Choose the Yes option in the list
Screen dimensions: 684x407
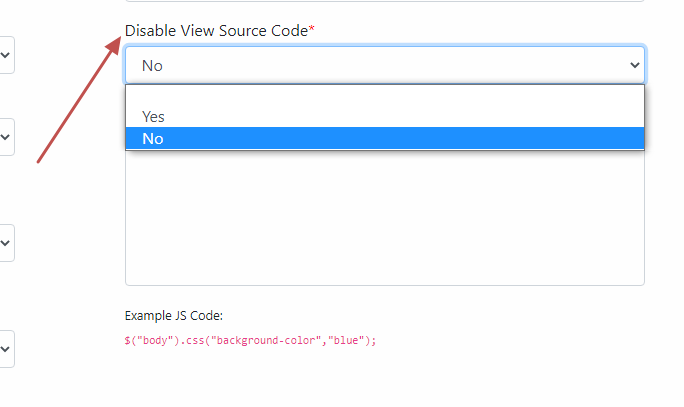pyautogui.click(x=385, y=116)
